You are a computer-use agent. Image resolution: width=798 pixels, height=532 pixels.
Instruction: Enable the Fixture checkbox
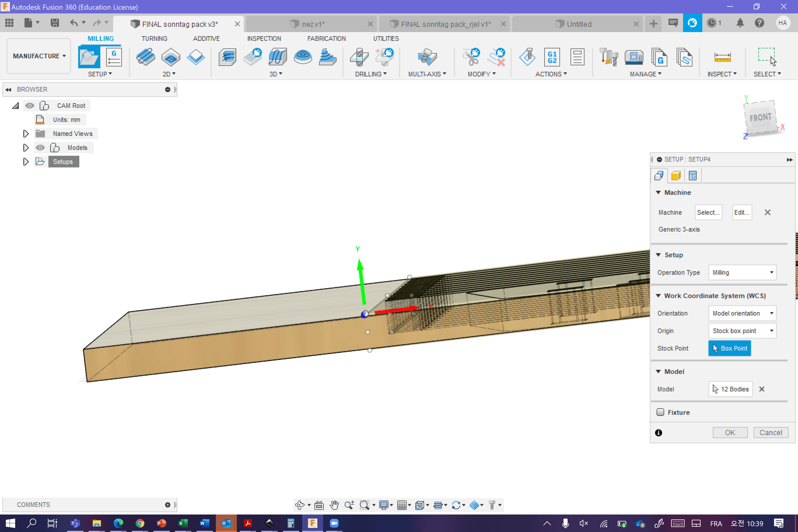pos(660,412)
